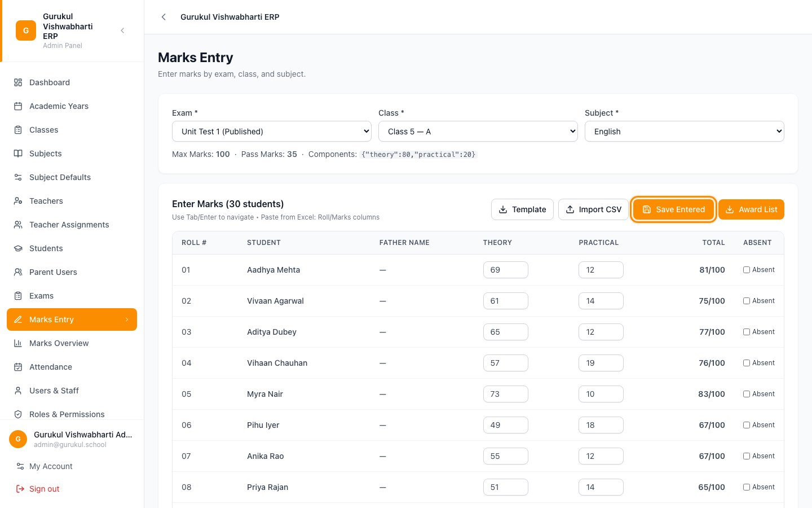Click the student name Aditya Dubey
This screenshot has width=812, height=508.
tap(272, 332)
